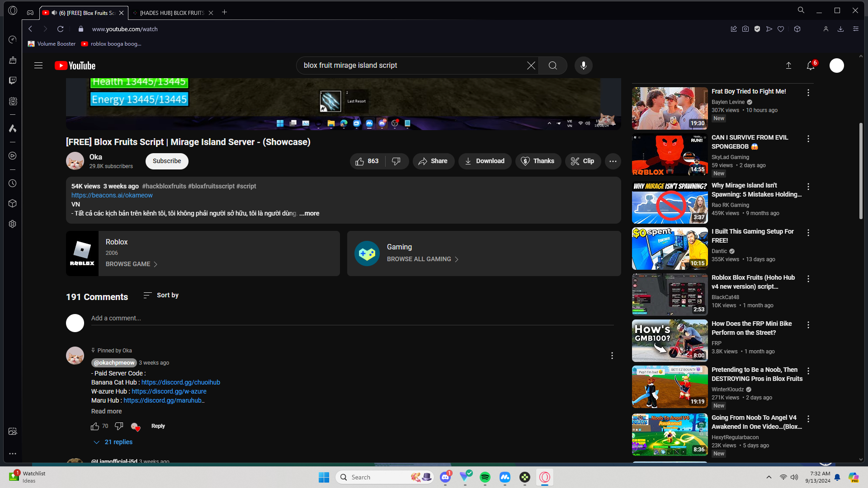Open the YouTube hamburger guide menu
This screenshot has height=488, width=868.
tap(38, 66)
